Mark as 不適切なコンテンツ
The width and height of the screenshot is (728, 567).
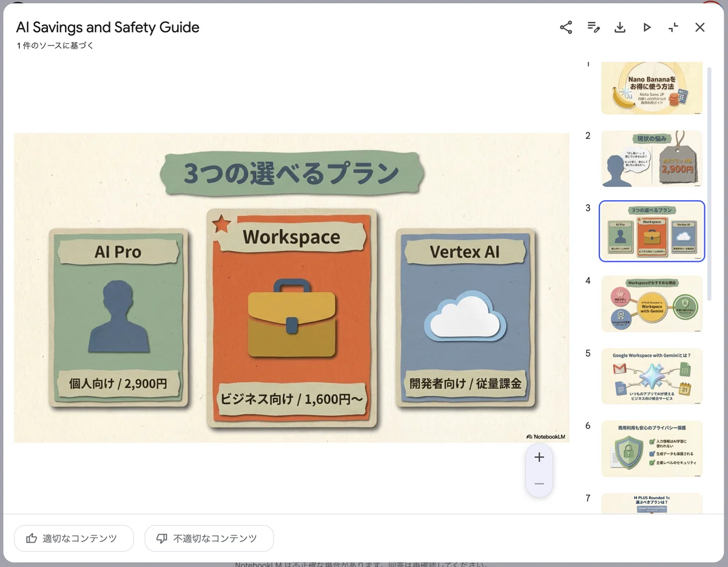[209, 538]
